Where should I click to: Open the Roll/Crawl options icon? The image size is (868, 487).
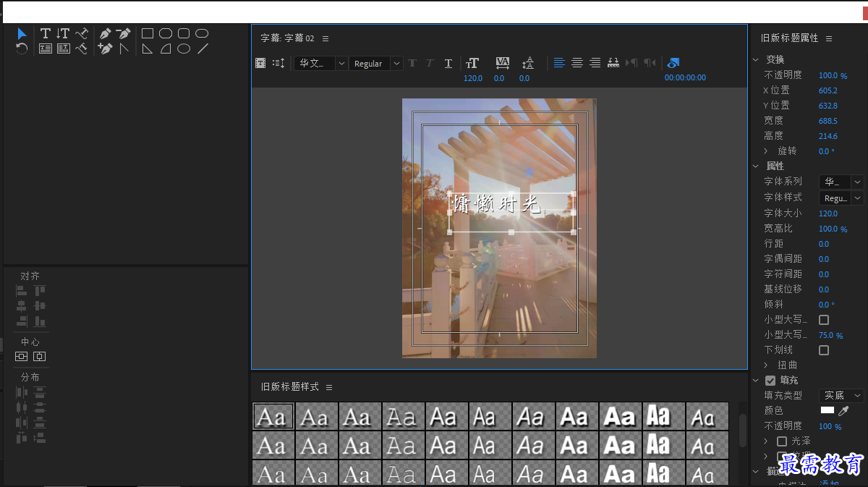(278, 64)
